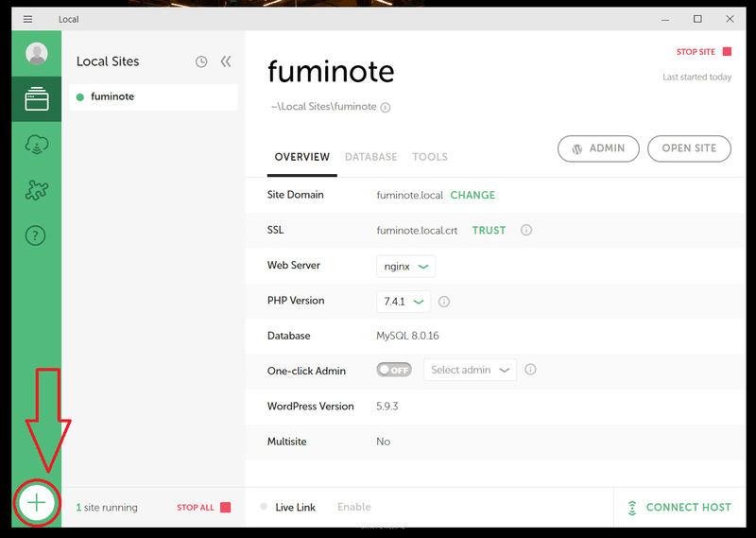Open the user avatar profile

pos(37,53)
